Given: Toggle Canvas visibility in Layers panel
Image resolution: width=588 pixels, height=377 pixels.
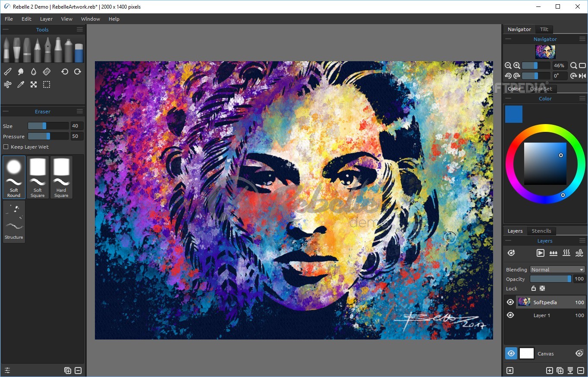Looking at the screenshot, I should point(511,353).
